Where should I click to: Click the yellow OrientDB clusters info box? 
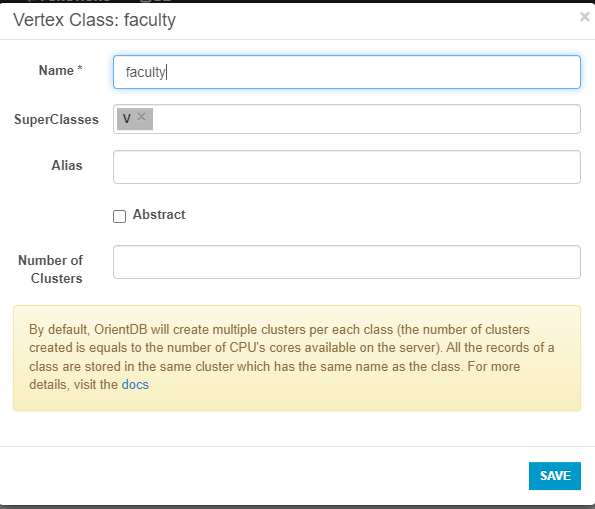pos(297,358)
